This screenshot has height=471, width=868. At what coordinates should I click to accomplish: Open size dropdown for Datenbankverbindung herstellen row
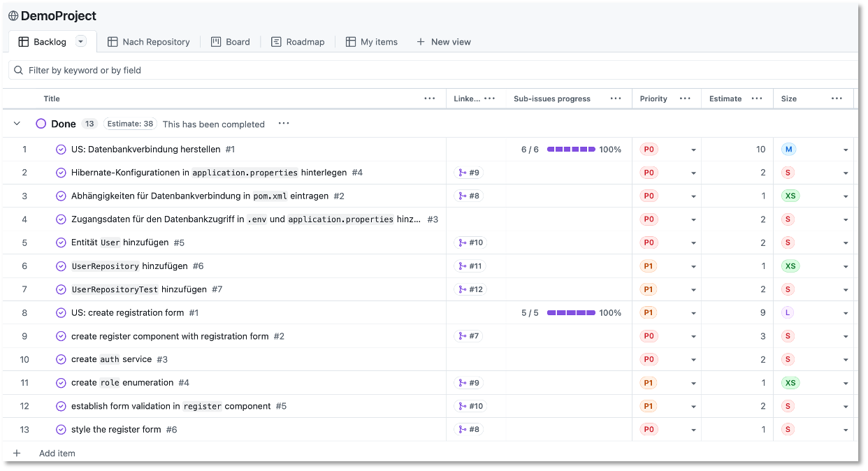coord(846,150)
